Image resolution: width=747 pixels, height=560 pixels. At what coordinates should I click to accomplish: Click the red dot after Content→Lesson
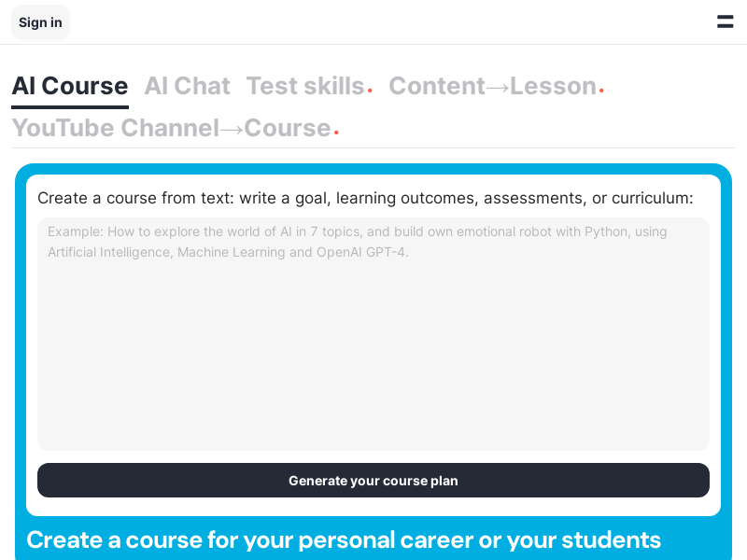[601, 91]
